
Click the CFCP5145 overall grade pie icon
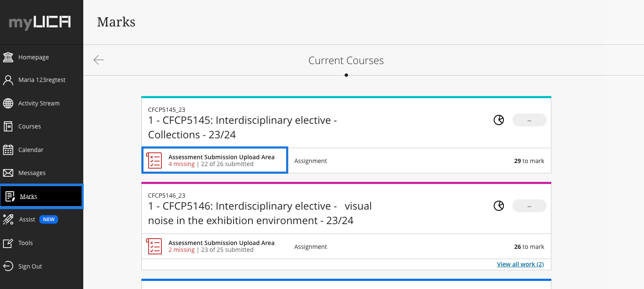pos(498,120)
